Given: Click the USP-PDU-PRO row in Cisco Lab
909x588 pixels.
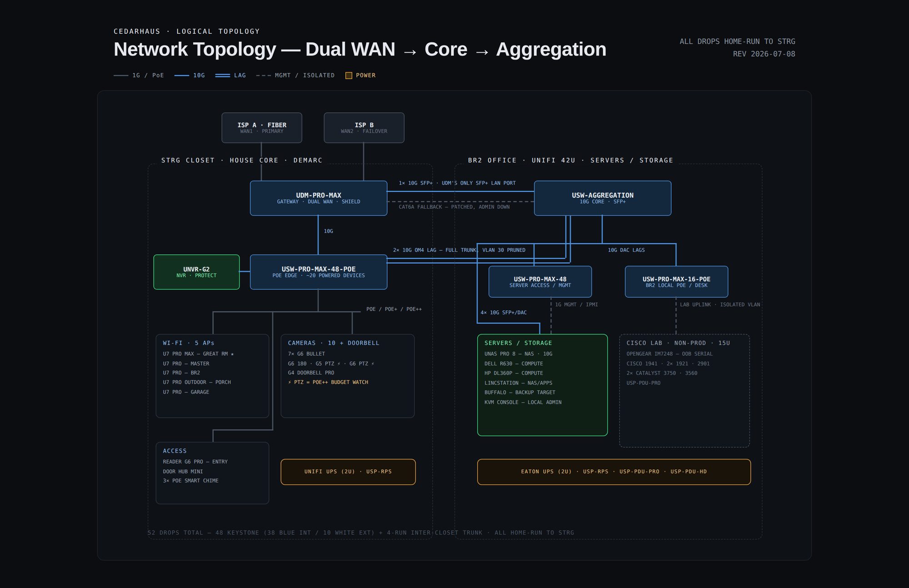Looking at the screenshot, I should click(x=644, y=383).
